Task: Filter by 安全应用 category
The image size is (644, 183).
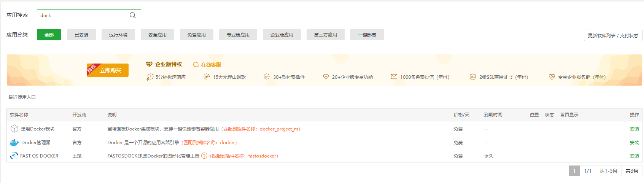Action: coord(157,35)
